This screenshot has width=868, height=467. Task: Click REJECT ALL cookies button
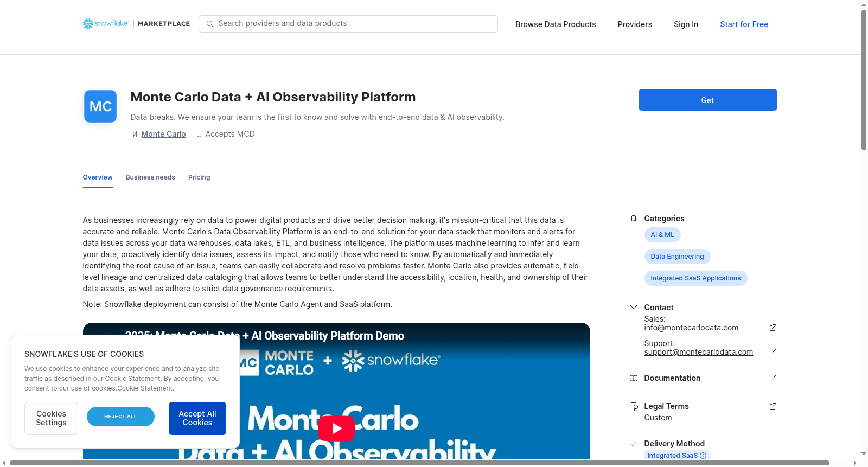pos(120,417)
